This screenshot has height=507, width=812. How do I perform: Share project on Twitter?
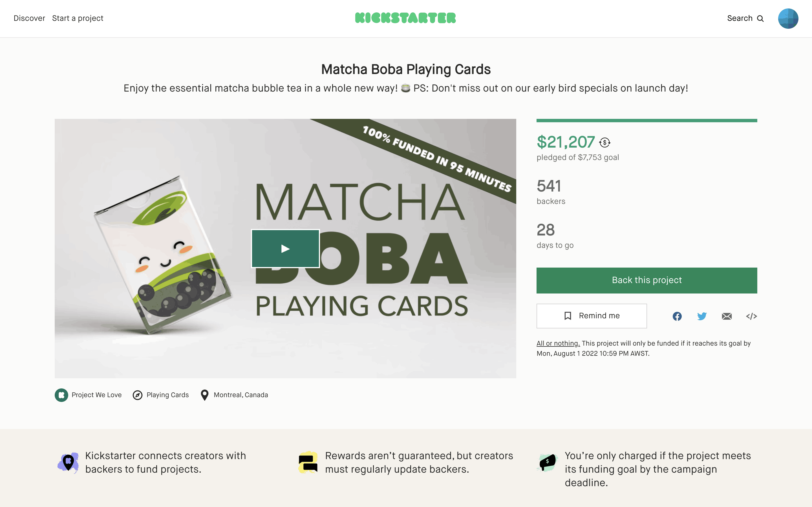(x=701, y=316)
